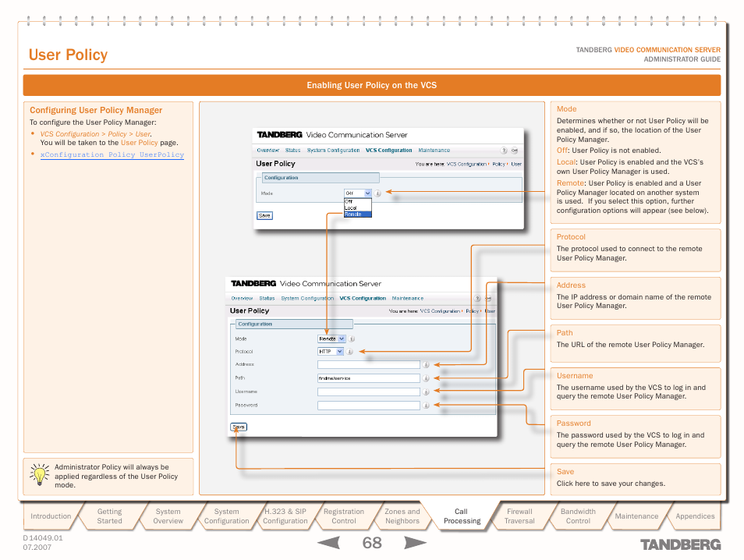Click Save button below Password field

click(x=239, y=427)
